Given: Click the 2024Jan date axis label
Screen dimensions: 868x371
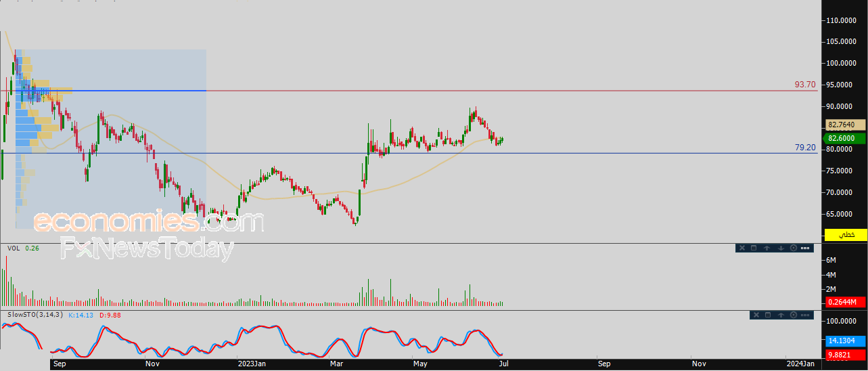Looking at the screenshot, I should [x=802, y=364].
